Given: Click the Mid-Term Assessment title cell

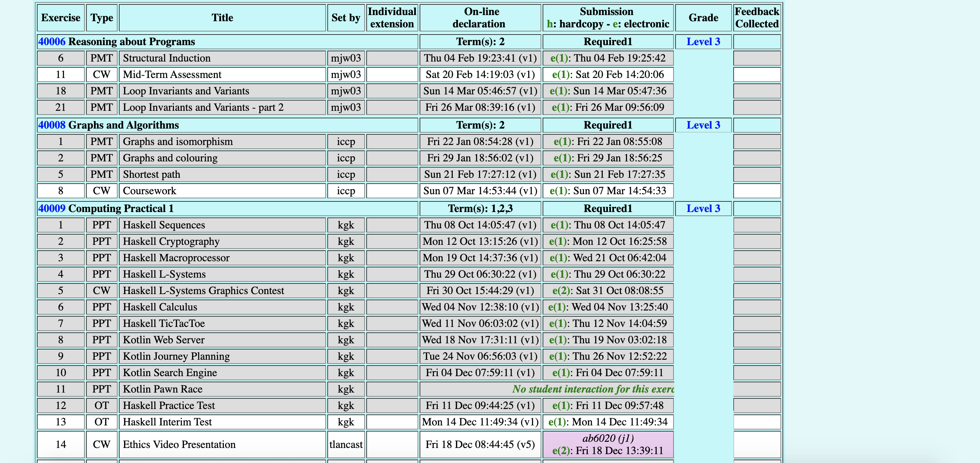Looking at the screenshot, I should click(172, 74).
